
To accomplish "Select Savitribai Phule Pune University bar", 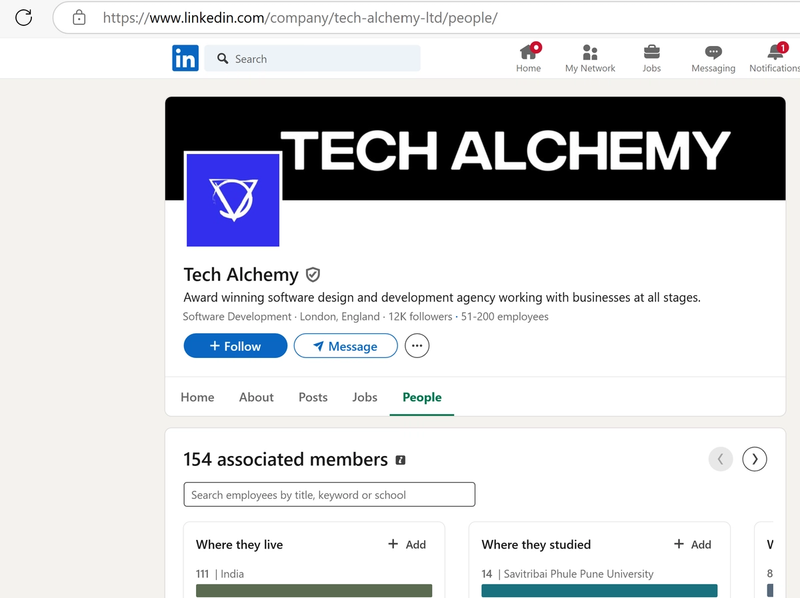I will click(x=599, y=590).
